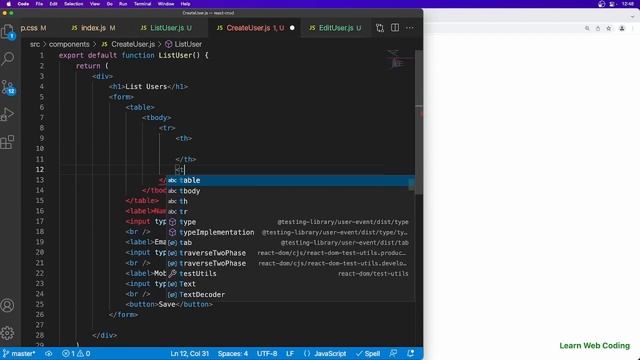
Task: Toggle the Spell checker in the status bar
Action: tap(368, 353)
